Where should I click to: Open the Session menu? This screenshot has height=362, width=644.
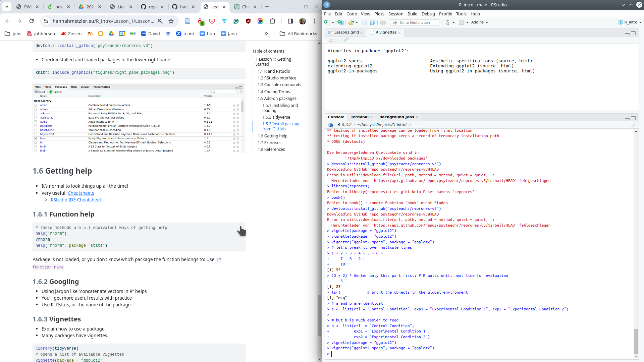(x=395, y=14)
